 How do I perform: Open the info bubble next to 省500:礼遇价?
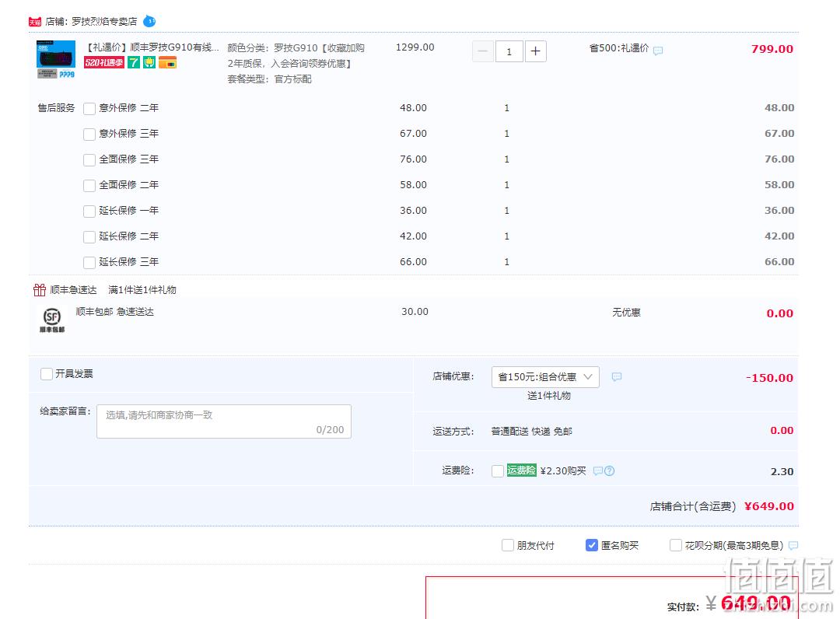tap(658, 51)
